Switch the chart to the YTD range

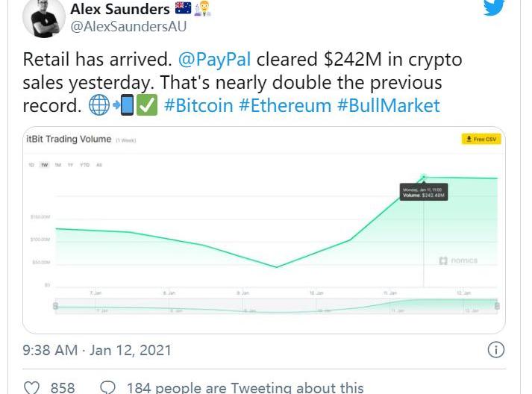[84, 165]
